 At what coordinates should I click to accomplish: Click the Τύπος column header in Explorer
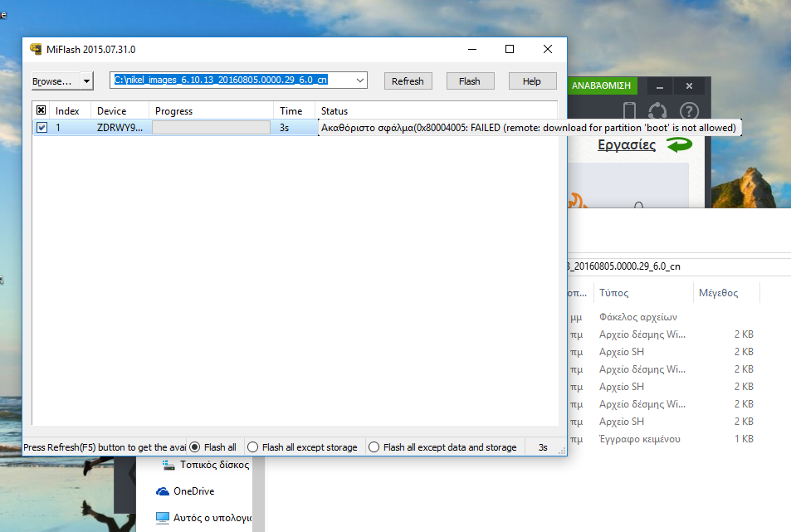coord(644,293)
